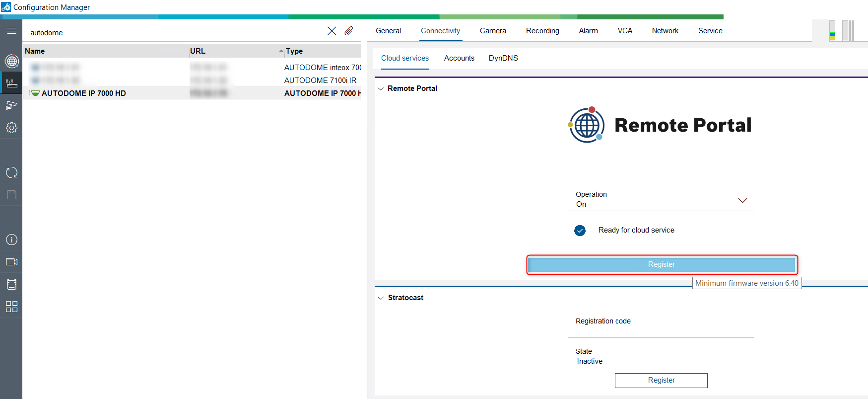
Task: Open the four-squares grid sidebar icon
Action: (11, 307)
